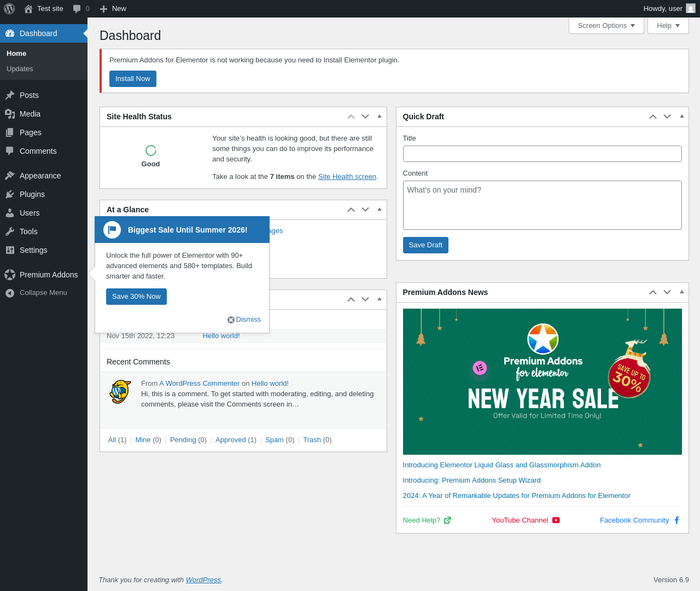This screenshot has width=700, height=591.
Task: Open the Elementor Liquid Glass Addon article
Action: tap(501, 465)
